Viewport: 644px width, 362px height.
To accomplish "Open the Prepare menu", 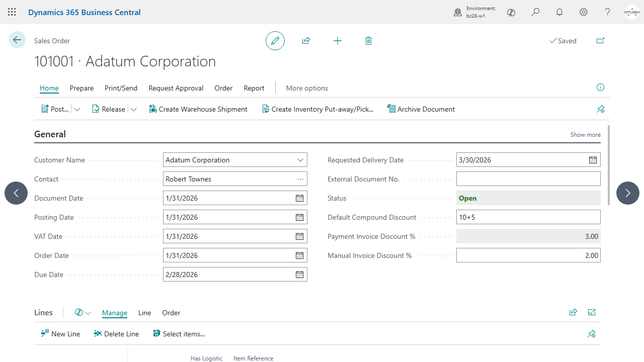I will tap(82, 88).
